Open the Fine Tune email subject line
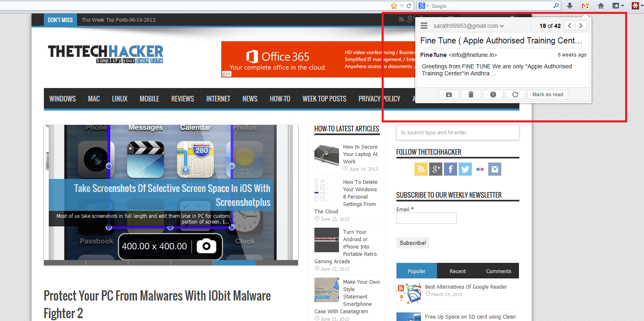The height and width of the screenshot is (321, 644). 501,41
